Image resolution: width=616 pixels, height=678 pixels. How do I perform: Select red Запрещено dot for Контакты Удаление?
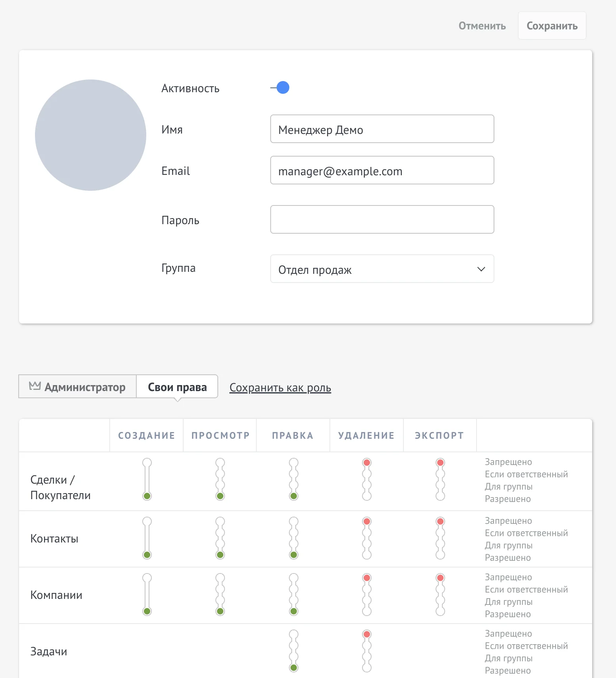coord(367,521)
